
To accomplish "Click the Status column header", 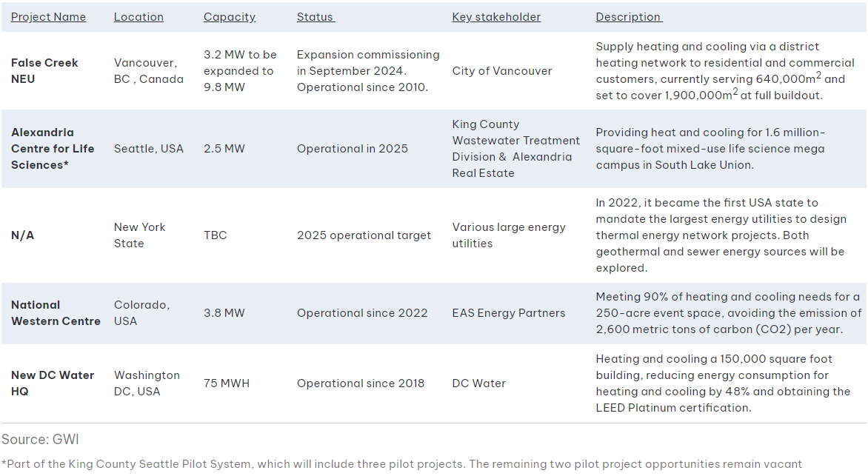I will [316, 17].
